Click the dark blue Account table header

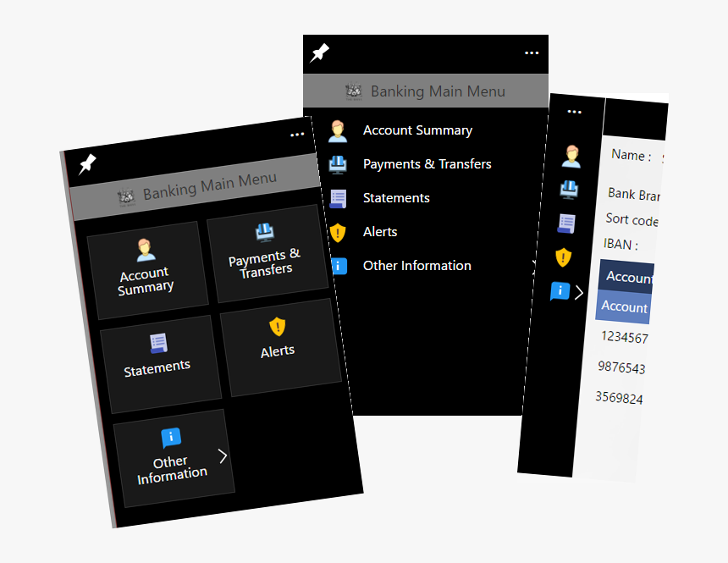[627, 277]
